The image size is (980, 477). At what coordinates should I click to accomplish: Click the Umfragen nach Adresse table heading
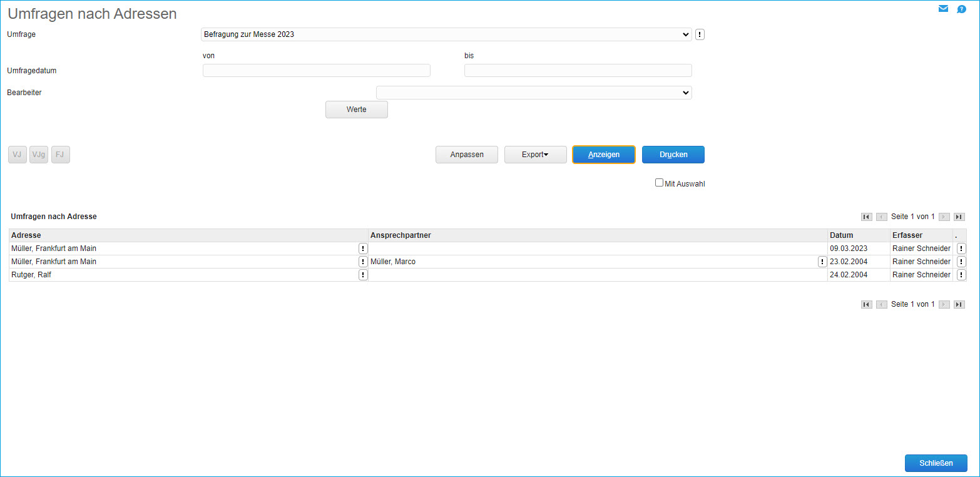click(54, 217)
